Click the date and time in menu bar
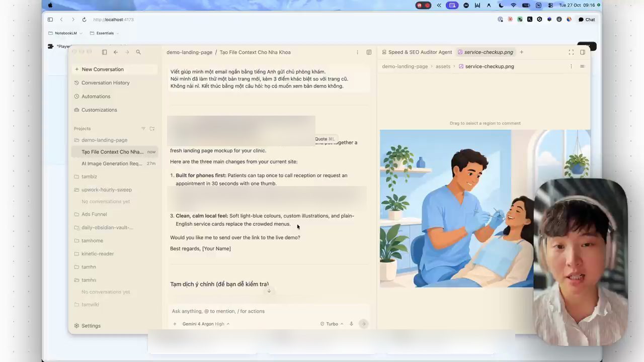644x362 pixels. [577, 5]
